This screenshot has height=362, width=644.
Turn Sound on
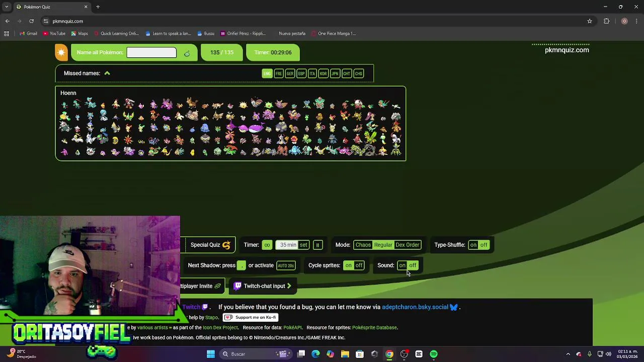(x=402, y=265)
